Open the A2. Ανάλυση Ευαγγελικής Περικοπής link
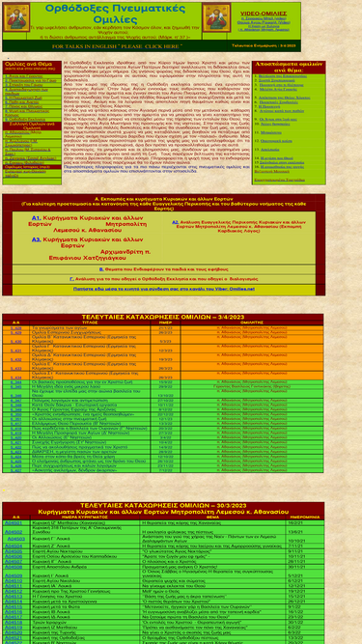The width and height of the screenshot is (362, 644). (237, 226)
